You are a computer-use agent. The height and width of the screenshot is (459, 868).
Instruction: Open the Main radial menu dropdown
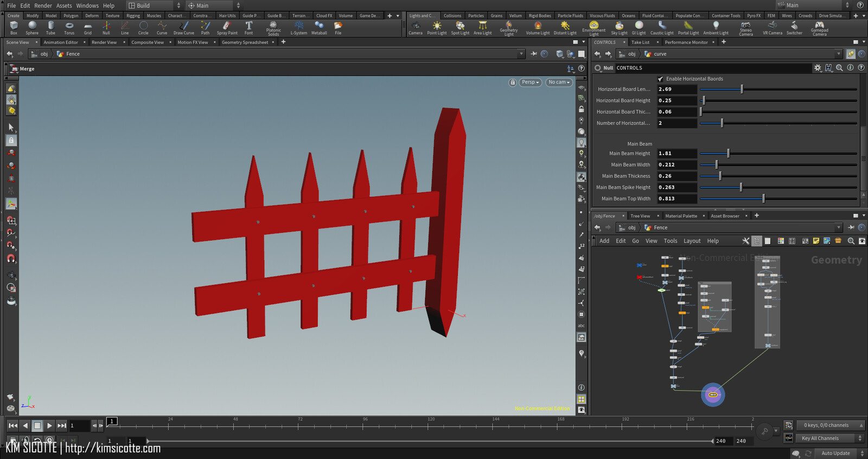click(214, 5)
